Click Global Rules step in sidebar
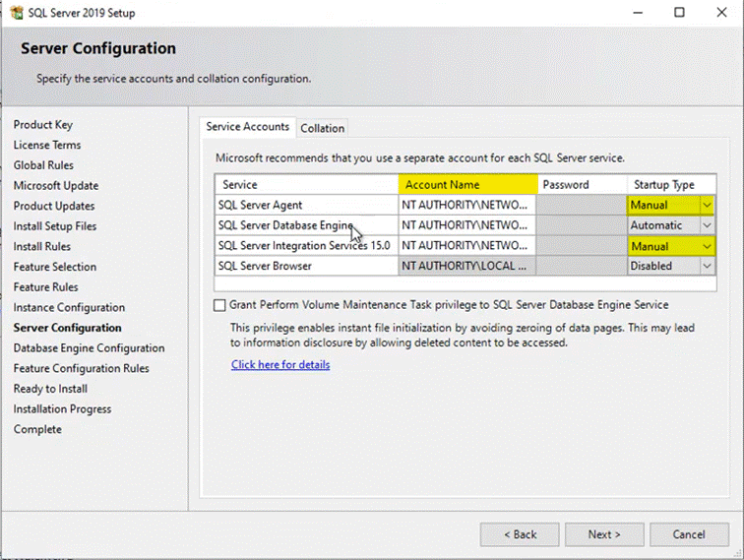744x560 pixels. click(43, 165)
